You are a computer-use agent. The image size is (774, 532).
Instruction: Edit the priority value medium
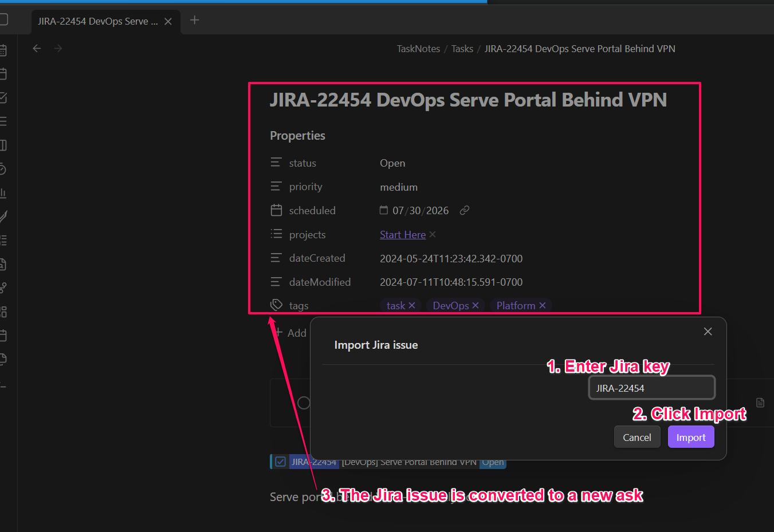[399, 187]
